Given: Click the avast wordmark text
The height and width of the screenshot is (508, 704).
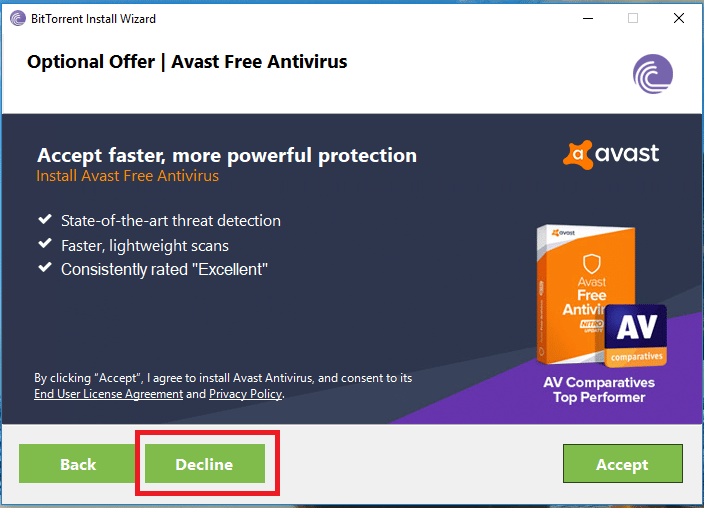Looking at the screenshot, I should click(627, 153).
